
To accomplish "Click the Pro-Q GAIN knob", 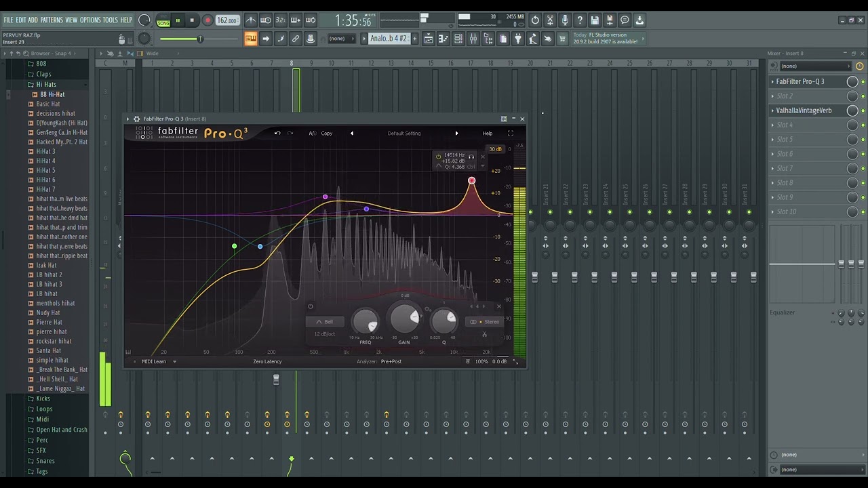I will tap(404, 319).
